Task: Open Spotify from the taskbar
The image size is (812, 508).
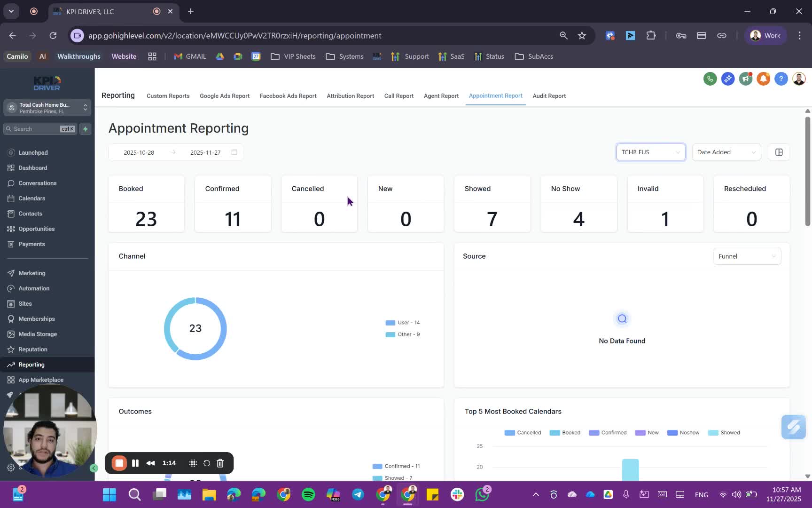Action: (308, 494)
